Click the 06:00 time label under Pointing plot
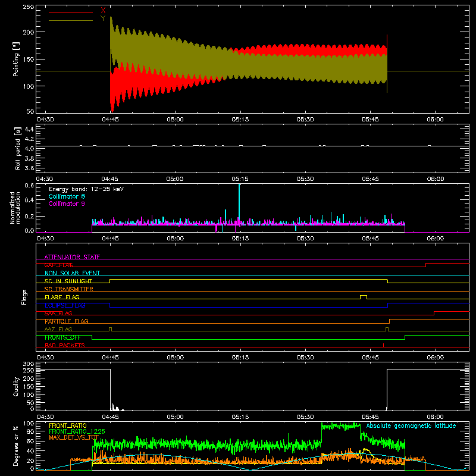 pyautogui.click(x=436, y=120)
